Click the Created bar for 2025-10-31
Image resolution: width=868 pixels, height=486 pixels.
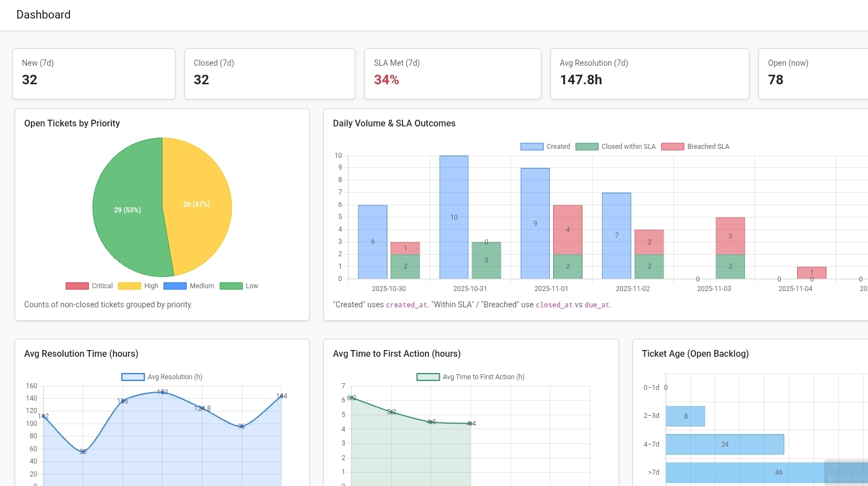tap(454, 217)
